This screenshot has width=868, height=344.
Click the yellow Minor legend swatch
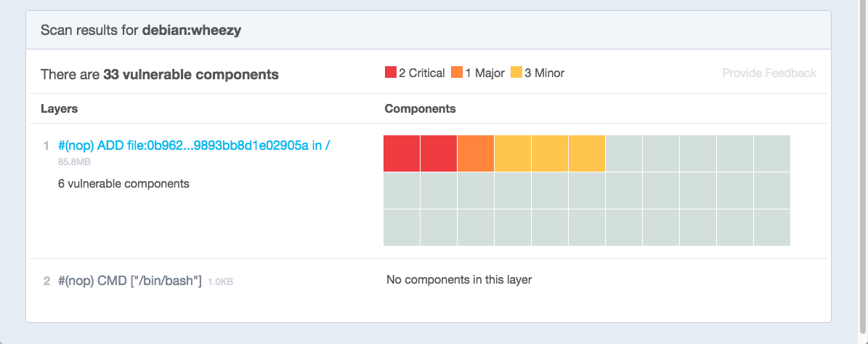(x=516, y=73)
